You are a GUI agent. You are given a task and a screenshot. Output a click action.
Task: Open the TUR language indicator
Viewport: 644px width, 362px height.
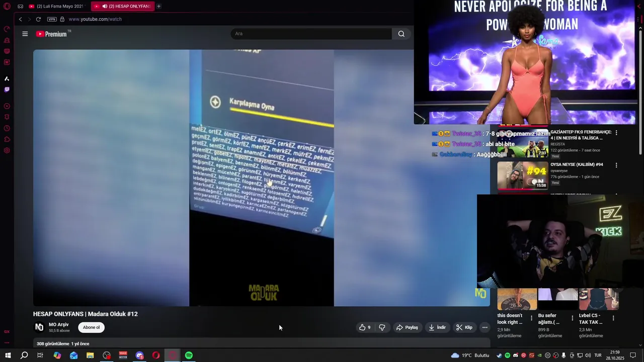coord(598,355)
